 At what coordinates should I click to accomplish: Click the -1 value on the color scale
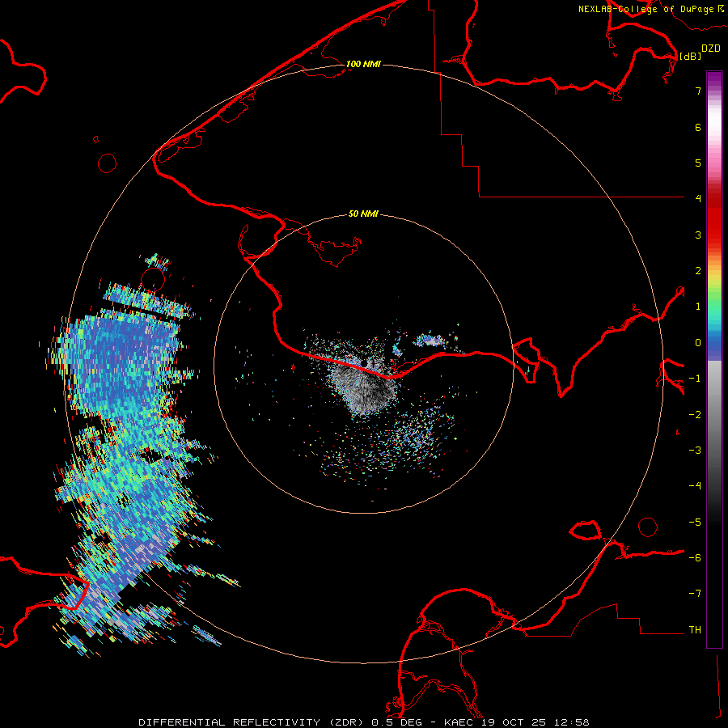pyautogui.click(x=695, y=379)
